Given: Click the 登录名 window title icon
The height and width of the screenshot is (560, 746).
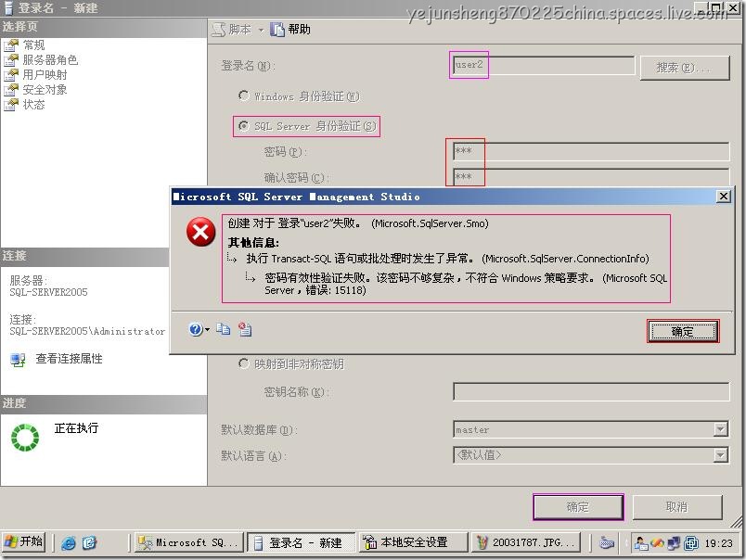Looking at the screenshot, I should pos(8,7).
